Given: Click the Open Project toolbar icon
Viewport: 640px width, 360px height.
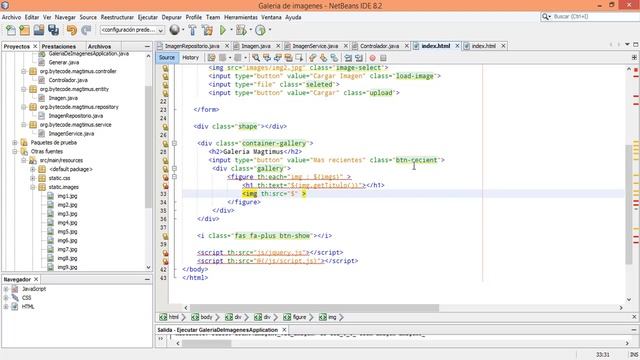Looking at the screenshot, I should tap(39, 30).
